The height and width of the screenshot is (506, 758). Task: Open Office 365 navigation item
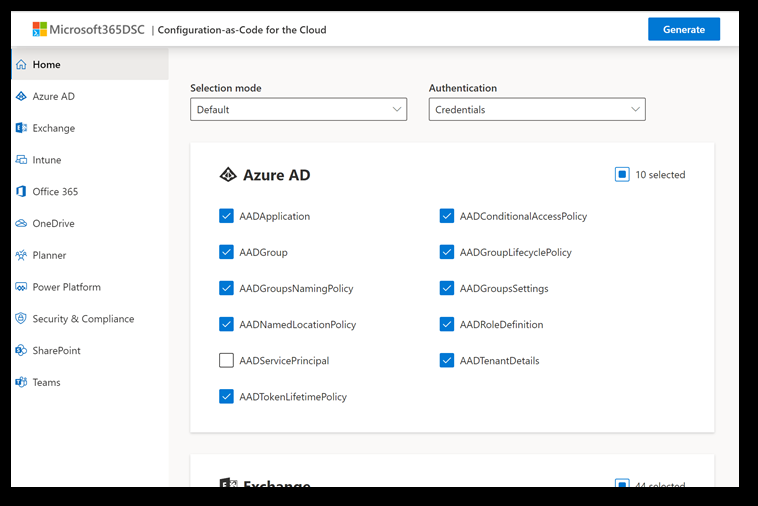(90, 191)
